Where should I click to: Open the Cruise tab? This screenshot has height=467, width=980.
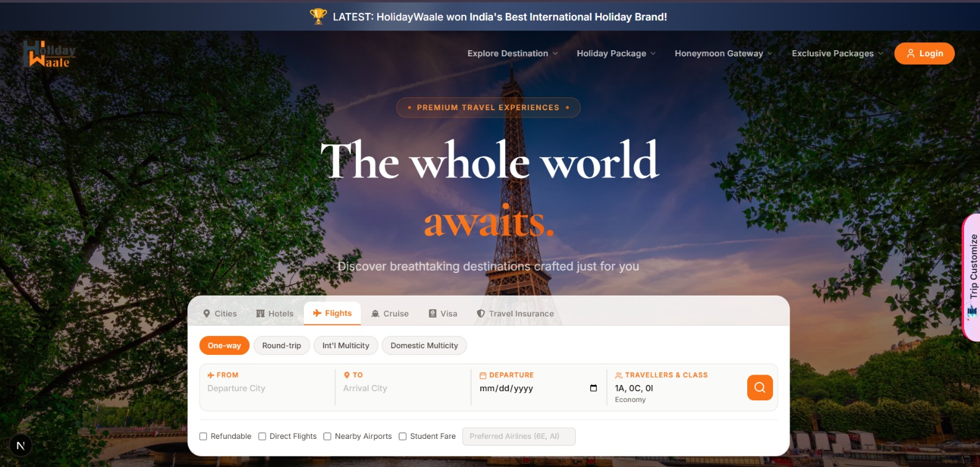tap(390, 313)
